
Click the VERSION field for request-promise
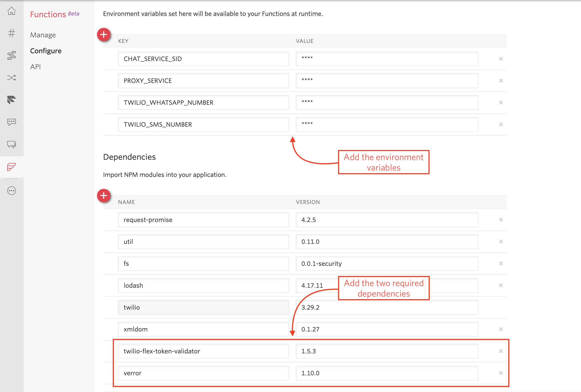click(x=385, y=220)
